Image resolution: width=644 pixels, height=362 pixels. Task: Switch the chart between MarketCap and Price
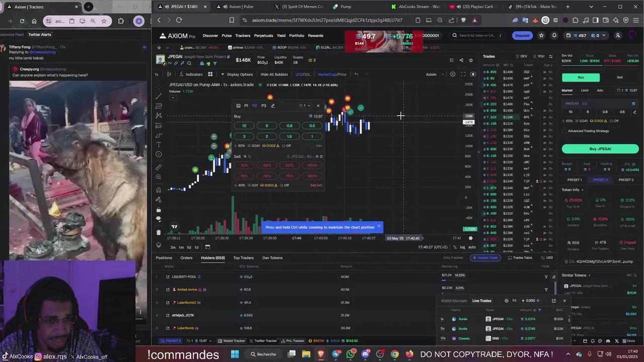[332, 74]
